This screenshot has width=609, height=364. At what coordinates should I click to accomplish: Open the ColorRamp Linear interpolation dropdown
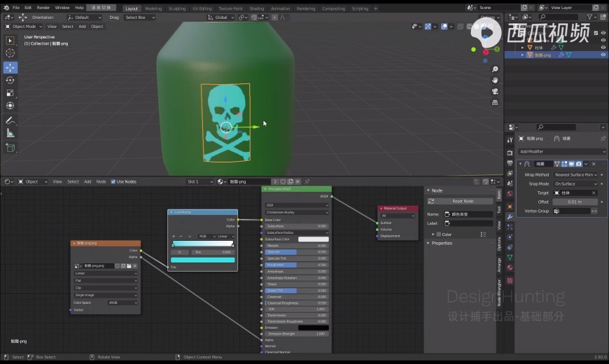(226, 236)
